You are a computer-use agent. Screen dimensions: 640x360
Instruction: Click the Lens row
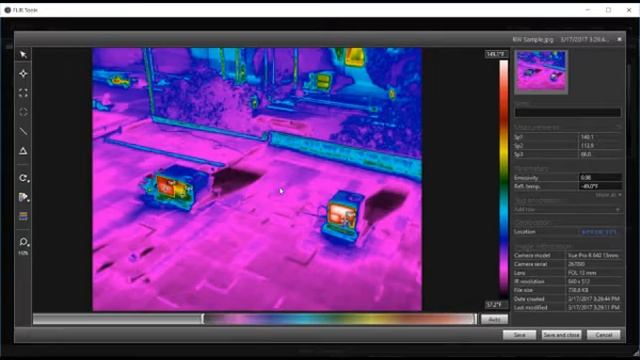pyautogui.click(x=568, y=273)
